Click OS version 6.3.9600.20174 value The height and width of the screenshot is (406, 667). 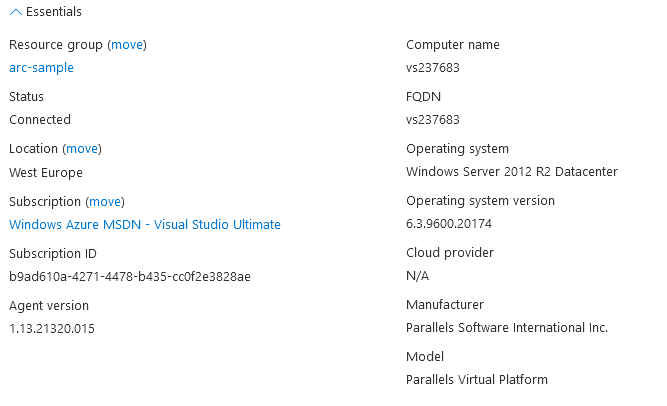click(x=449, y=223)
